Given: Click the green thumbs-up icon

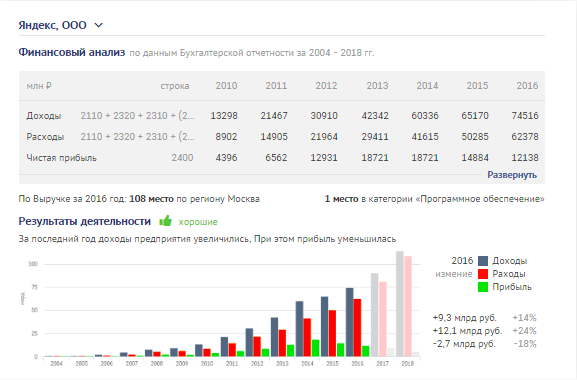Looking at the screenshot, I should tap(166, 221).
